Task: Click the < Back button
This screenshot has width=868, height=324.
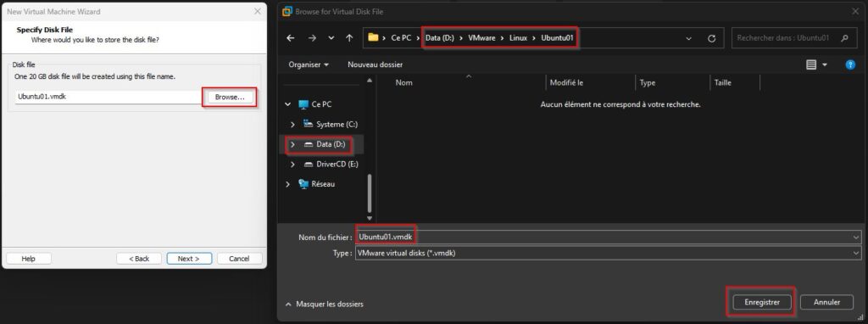Action: 139,259
